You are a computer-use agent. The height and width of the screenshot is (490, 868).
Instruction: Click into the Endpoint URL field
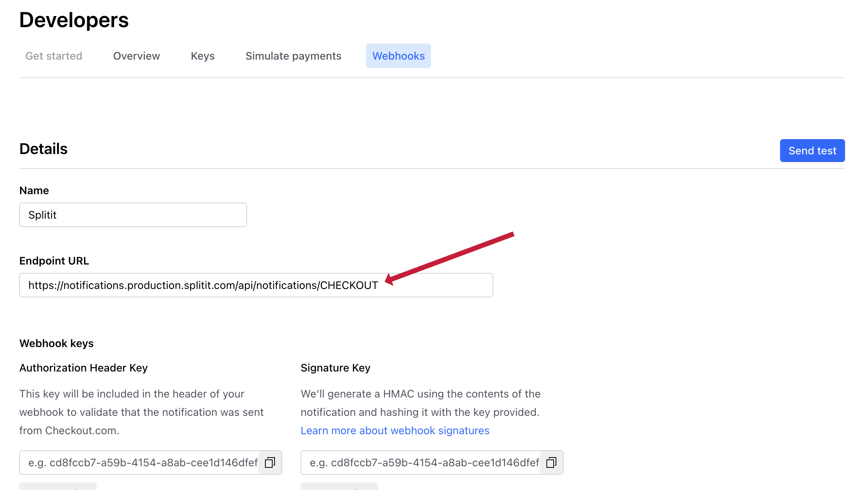click(x=256, y=285)
